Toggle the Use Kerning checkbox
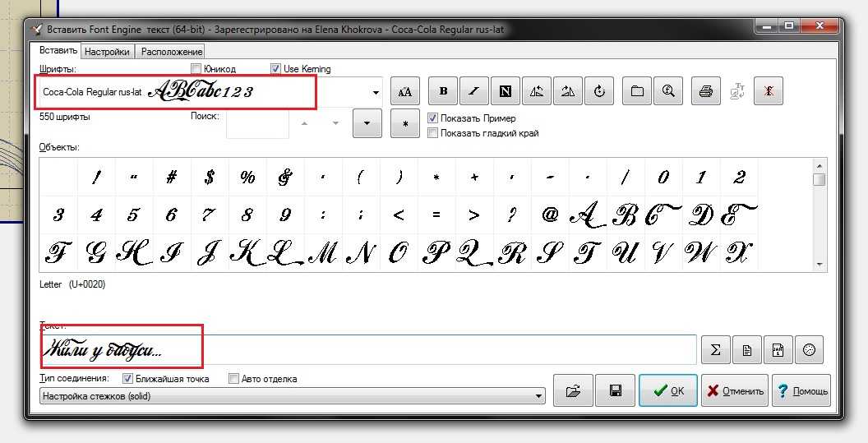Viewport: 868px width, 443px height. [275, 69]
